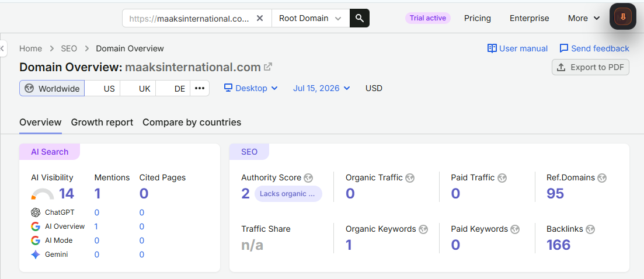Clear the domain search field

pyautogui.click(x=260, y=18)
